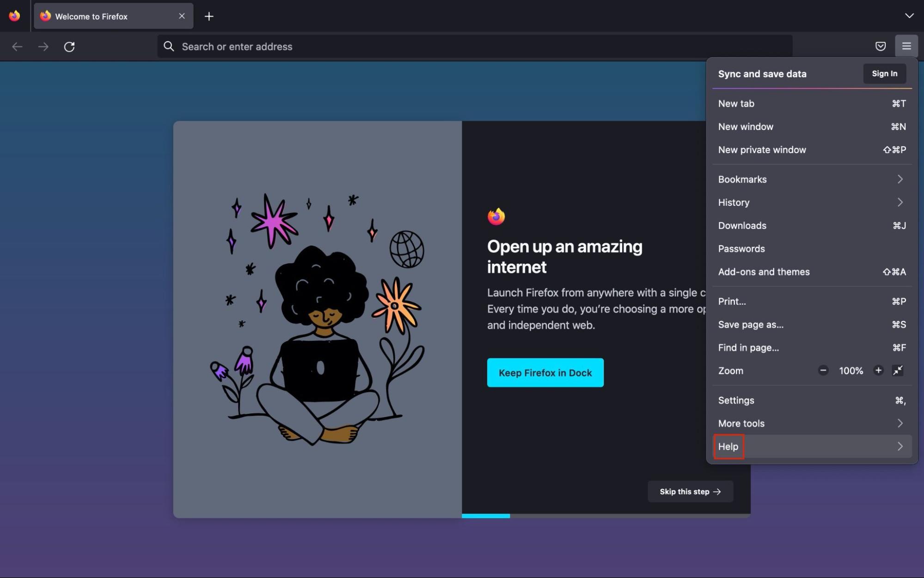Click the search magnifier icon in address bar
Viewport: 924px width, 578px height.
169,46
